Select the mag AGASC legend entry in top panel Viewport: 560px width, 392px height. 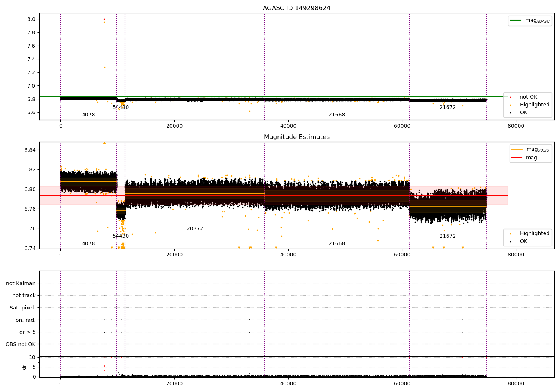[530, 21]
